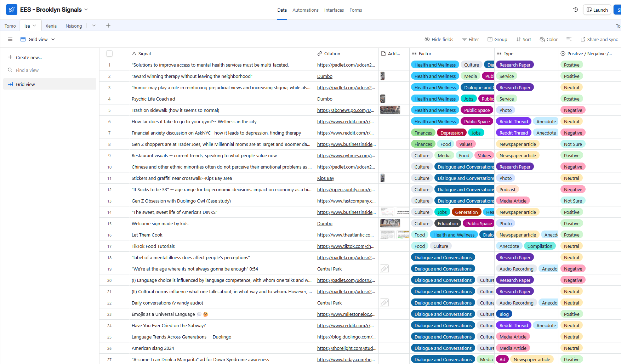This screenshot has height=364, width=621.
Task: Click the Factor multi-select field icon
Action: (x=414, y=53)
